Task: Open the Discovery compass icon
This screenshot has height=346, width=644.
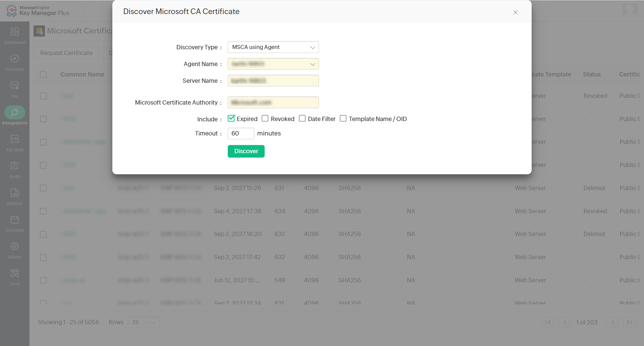Action: coord(15,59)
